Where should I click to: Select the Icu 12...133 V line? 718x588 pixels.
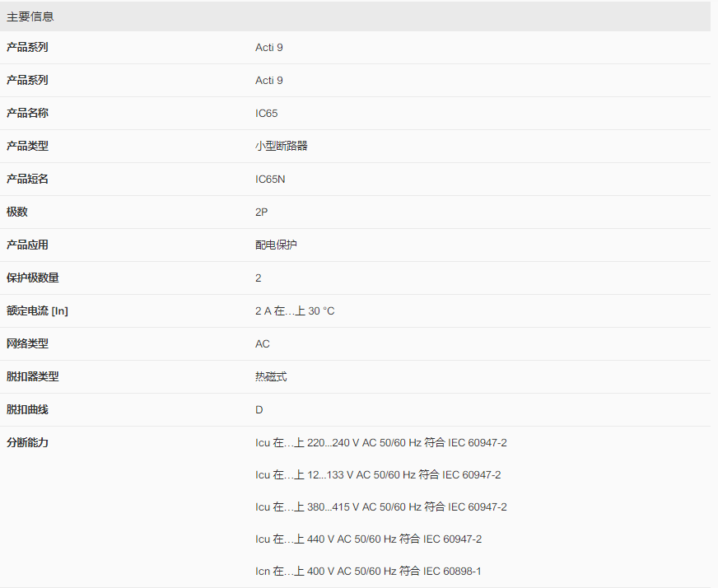378,475
